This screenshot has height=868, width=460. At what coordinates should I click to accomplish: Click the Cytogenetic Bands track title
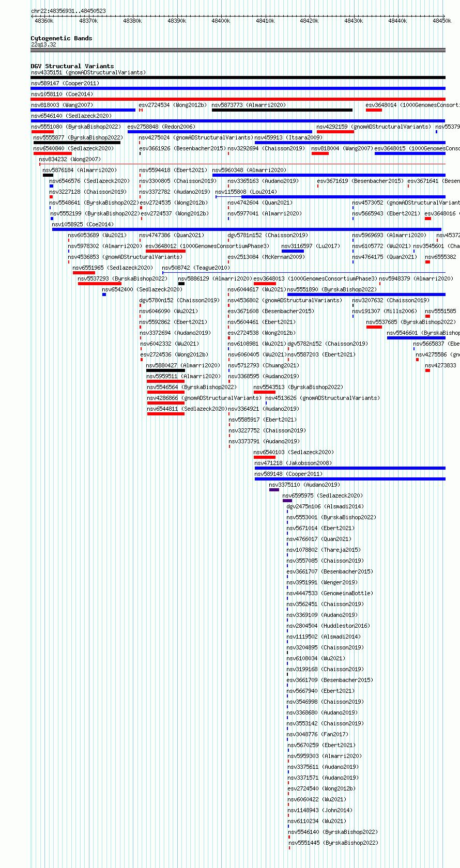[62, 38]
